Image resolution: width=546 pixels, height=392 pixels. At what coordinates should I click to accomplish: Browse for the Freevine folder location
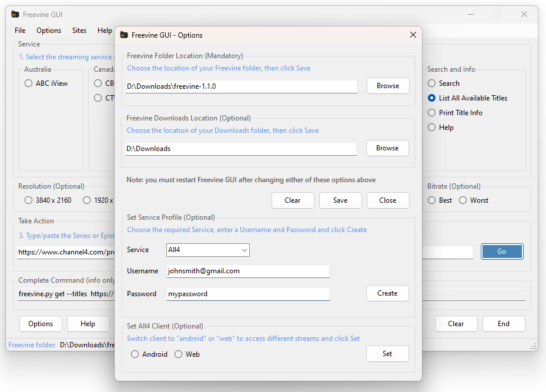[388, 86]
